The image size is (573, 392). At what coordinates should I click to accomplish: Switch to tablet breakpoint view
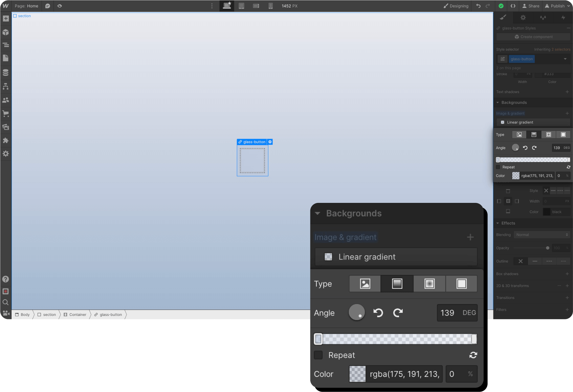point(241,6)
